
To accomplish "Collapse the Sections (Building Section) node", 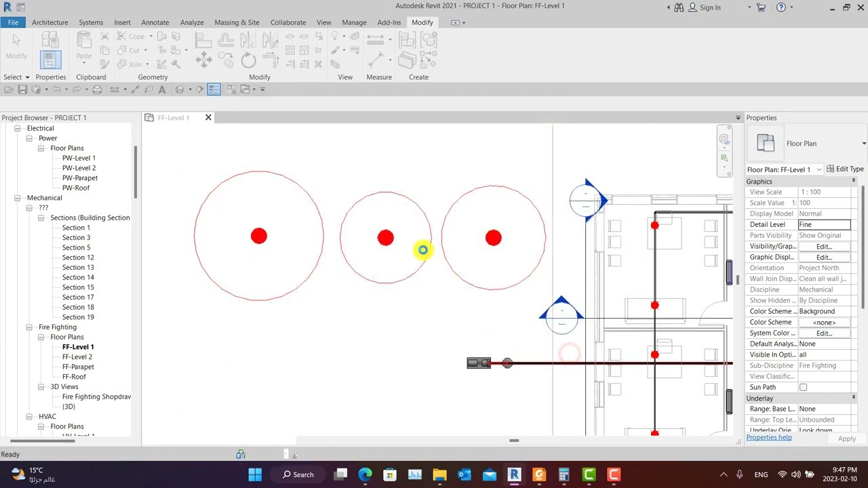I will click(x=41, y=218).
